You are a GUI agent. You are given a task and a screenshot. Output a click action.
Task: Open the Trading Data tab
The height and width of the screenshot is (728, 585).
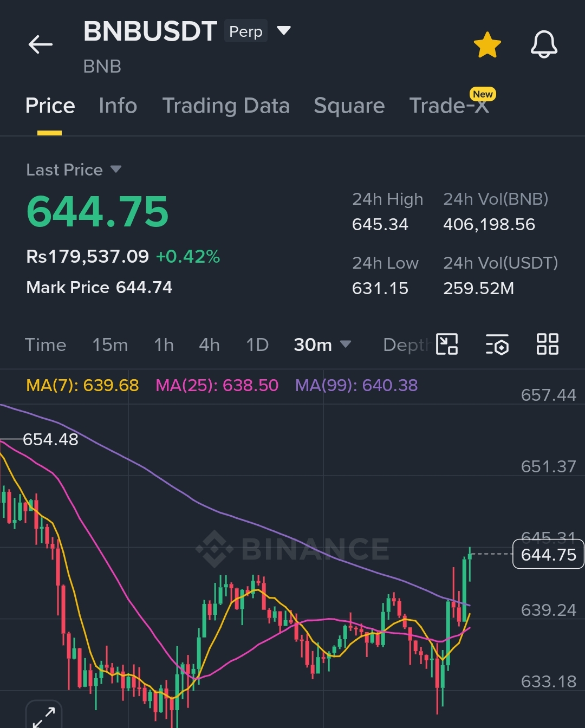[x=226, y=106]
